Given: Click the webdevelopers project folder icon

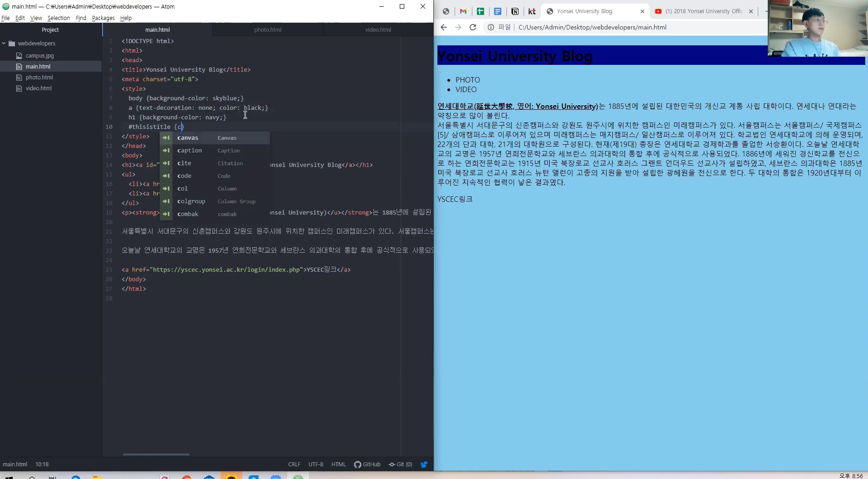Looking at the screenshot, I should tap(12, 44).
